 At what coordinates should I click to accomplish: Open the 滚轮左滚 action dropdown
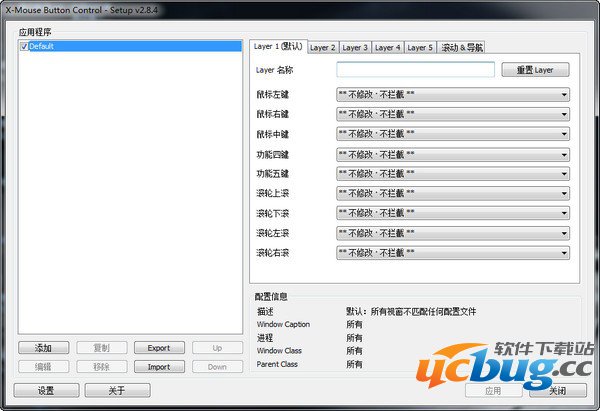pyautogui.click(x=453, y=233)
